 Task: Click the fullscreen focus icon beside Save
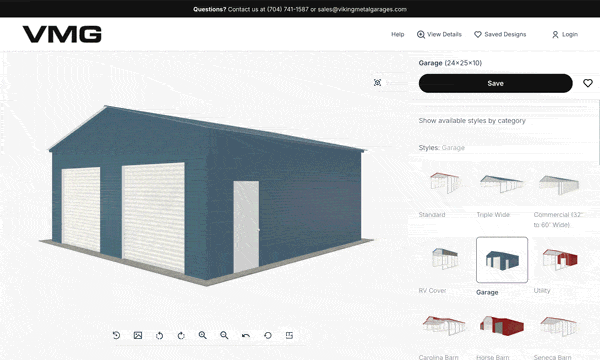click(x=377, y=83)
